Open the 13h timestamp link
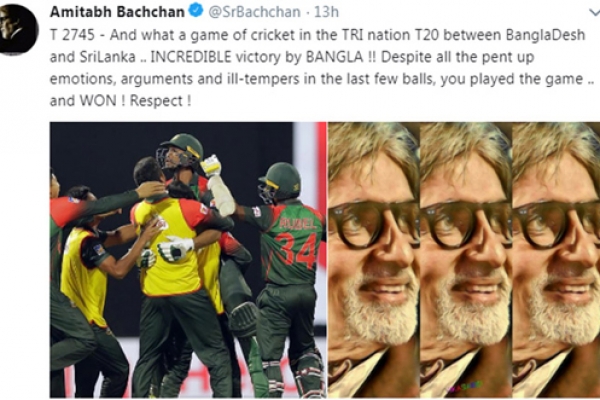This screenshot has width=600, height=400. tap(326, 12)
